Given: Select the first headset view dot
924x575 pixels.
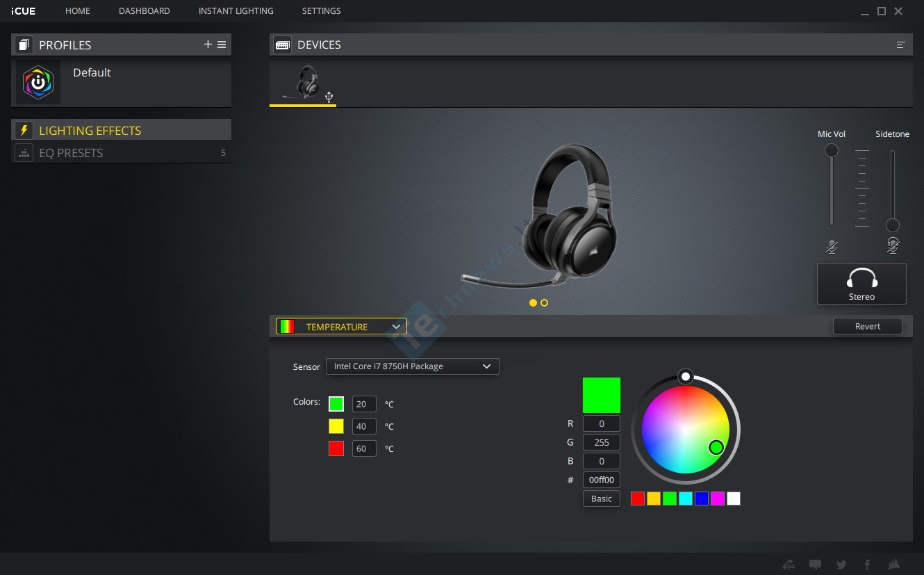Looking at the screenshot, I should (x=533, y=302).
